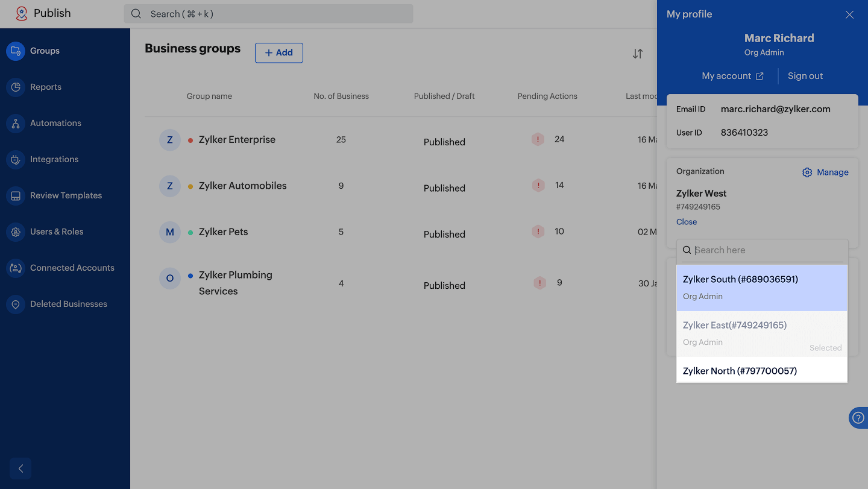Open the Automations sidebar icon
This screenshot has height=489, width=868.
pos(16,123)
